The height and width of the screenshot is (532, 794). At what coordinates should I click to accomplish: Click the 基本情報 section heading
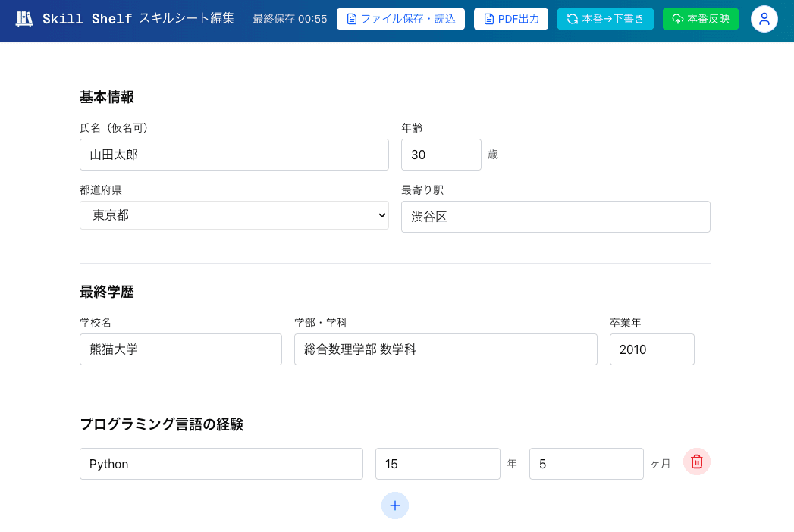[107, 97]
